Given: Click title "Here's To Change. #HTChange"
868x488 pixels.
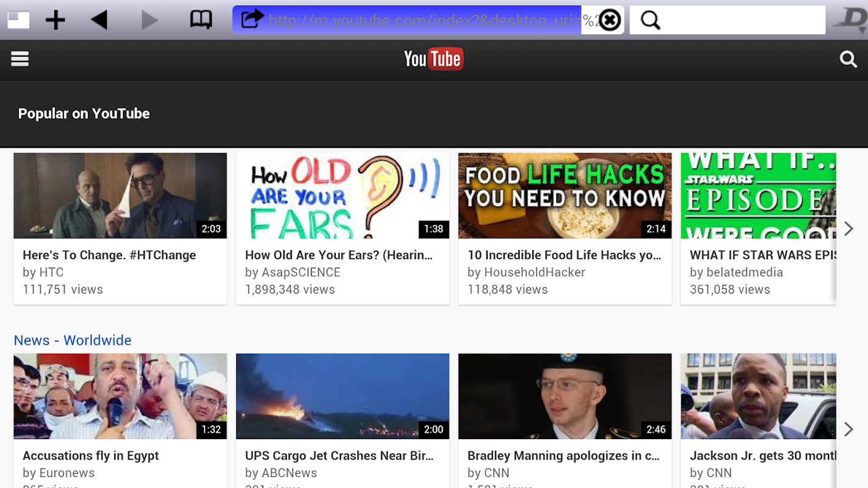Looking at the screenshot, I should (x=109, y=255).
